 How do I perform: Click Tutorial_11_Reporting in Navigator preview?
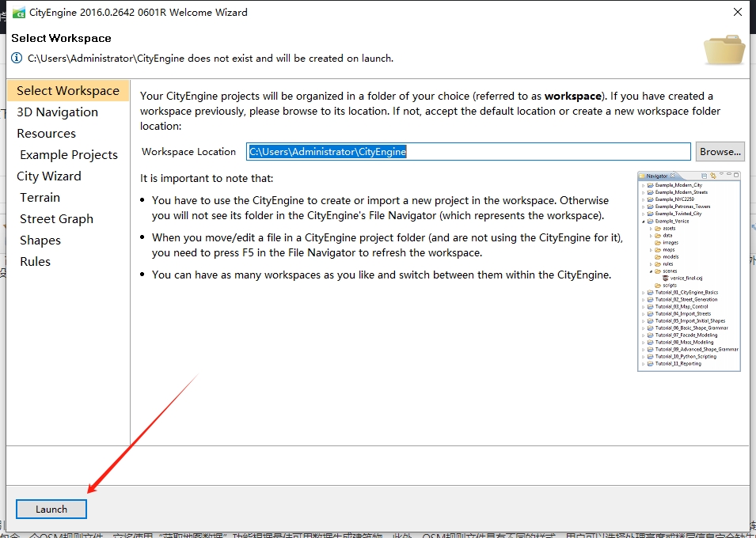[x=678, y=363]
